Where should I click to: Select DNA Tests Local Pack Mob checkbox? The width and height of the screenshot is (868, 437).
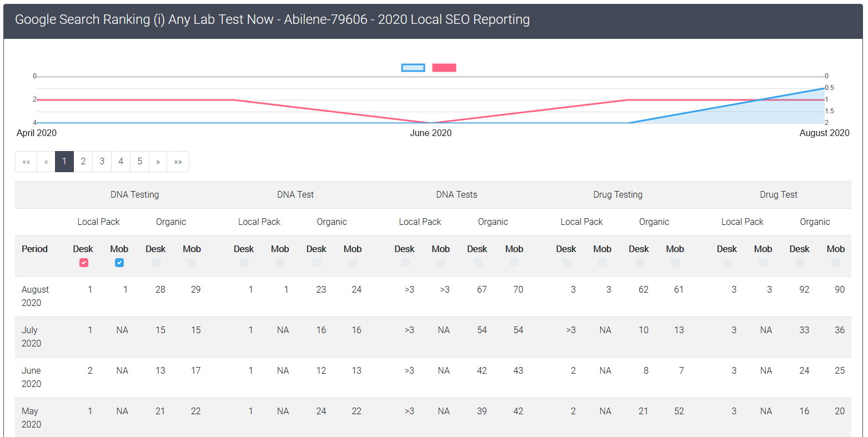[x=441, y=263]
